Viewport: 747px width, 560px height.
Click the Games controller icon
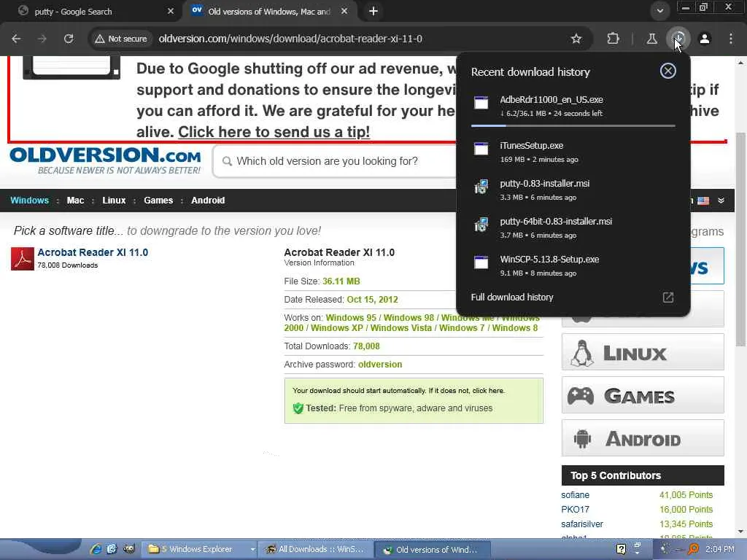(580, 396)
